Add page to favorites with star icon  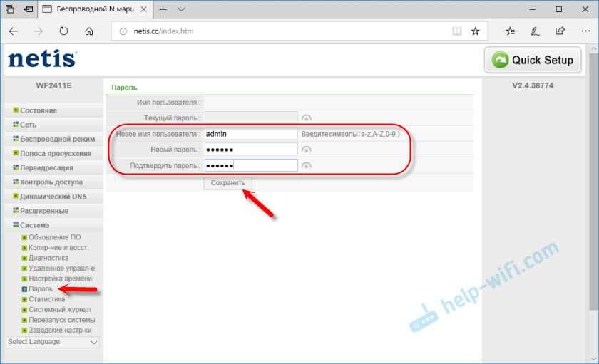[476, 31]
